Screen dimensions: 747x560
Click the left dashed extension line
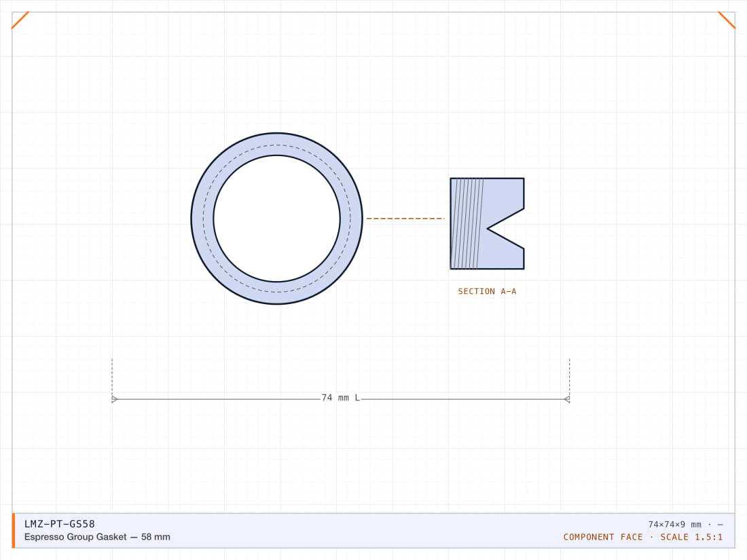(112, 379)
